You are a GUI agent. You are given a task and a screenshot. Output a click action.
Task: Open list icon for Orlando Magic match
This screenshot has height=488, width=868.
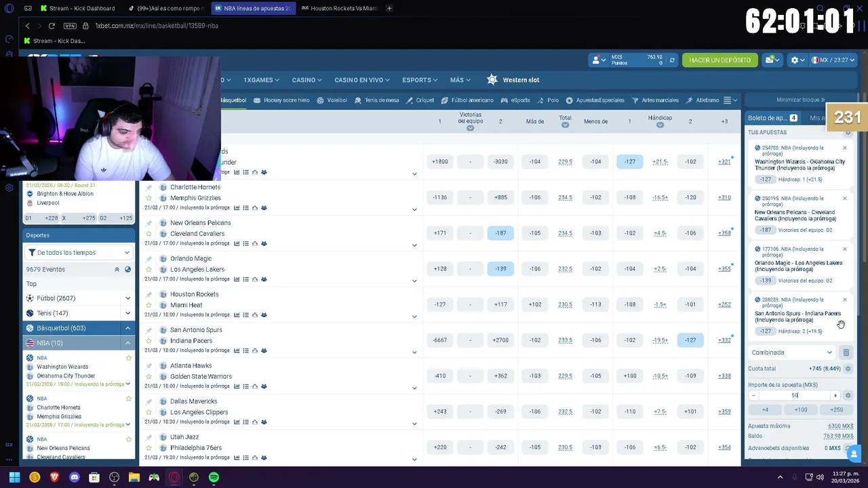click(x=245, y=279)
